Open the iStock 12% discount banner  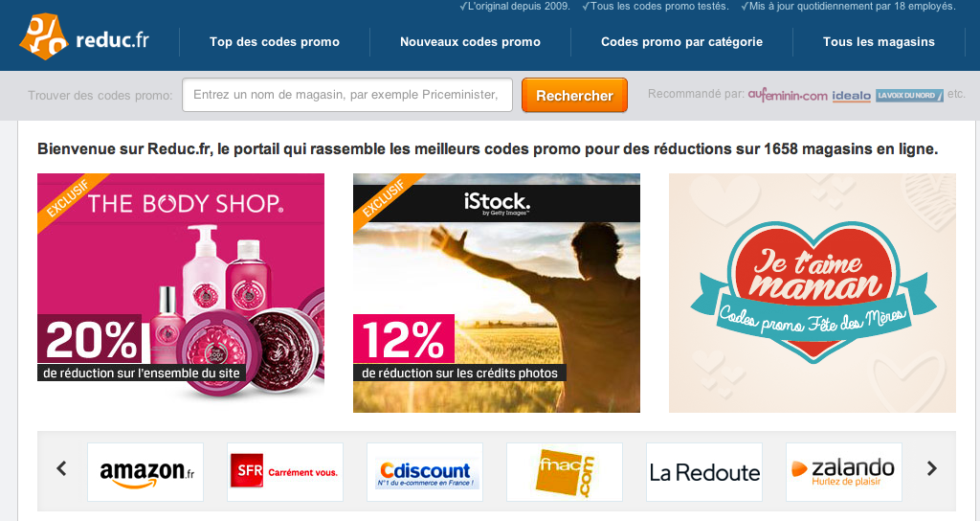pyautogui.click(x=497, y=293)
